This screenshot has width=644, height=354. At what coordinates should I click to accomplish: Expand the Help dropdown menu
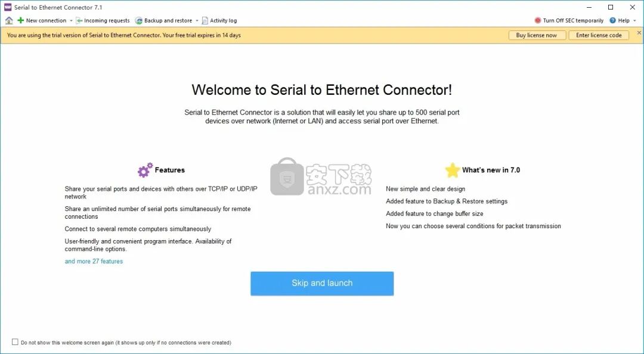633,20
